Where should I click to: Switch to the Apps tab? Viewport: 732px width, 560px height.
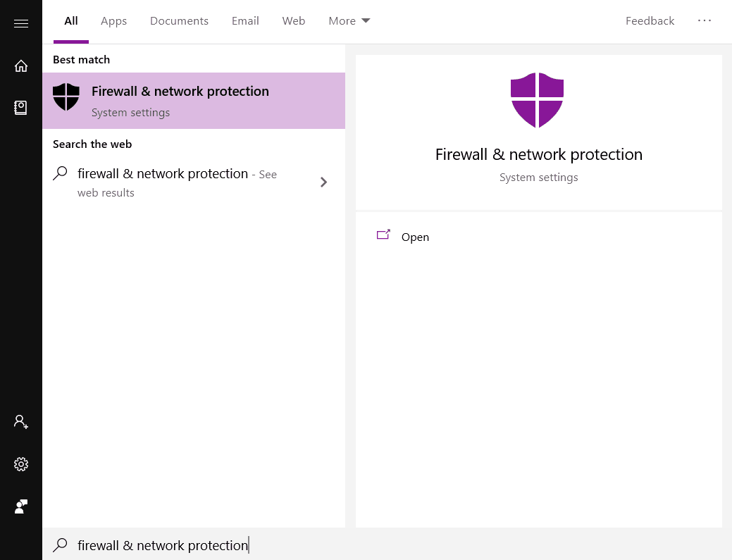[x=113, y=21]
